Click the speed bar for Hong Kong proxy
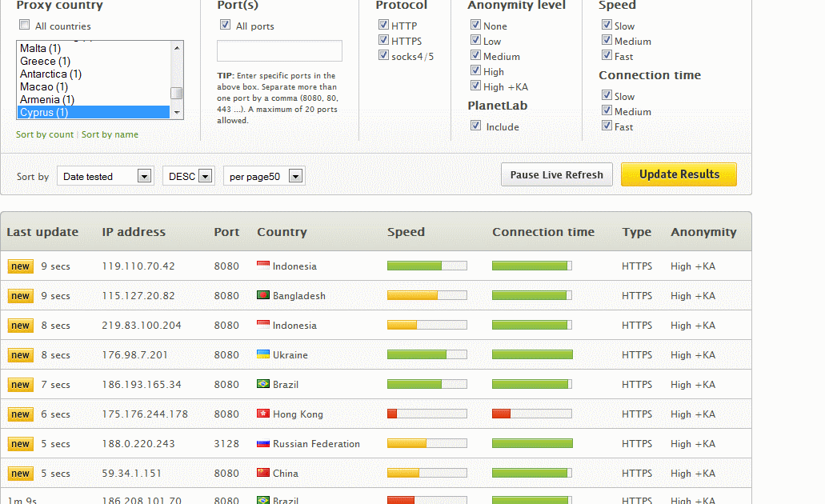Viewport: 825px width, 504px height. coord(427,414)
